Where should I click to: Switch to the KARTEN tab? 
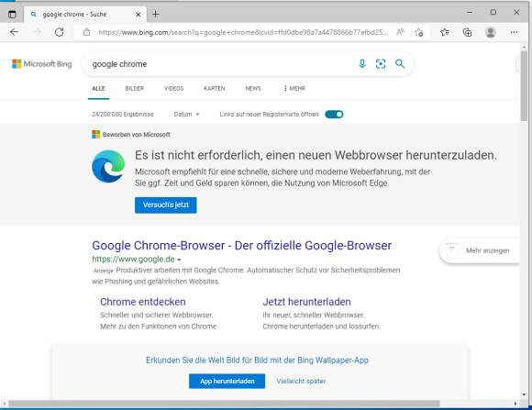click(x=215, y=89)
